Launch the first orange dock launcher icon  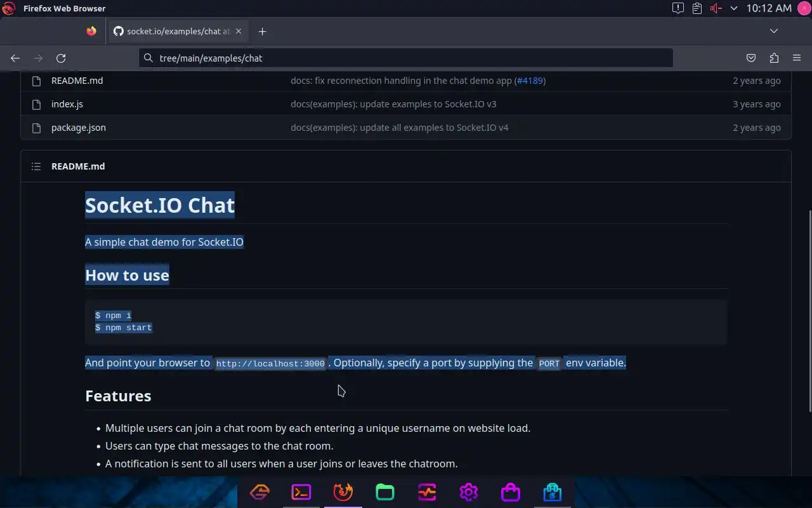coord(259,492)
